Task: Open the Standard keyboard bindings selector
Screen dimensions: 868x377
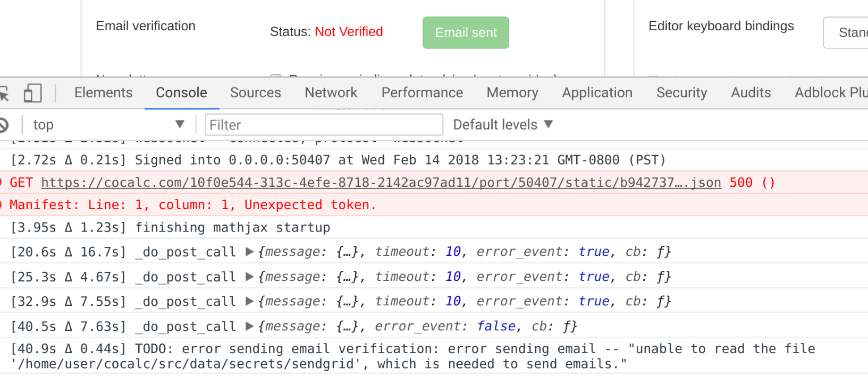Action: [x=849, y=32]
